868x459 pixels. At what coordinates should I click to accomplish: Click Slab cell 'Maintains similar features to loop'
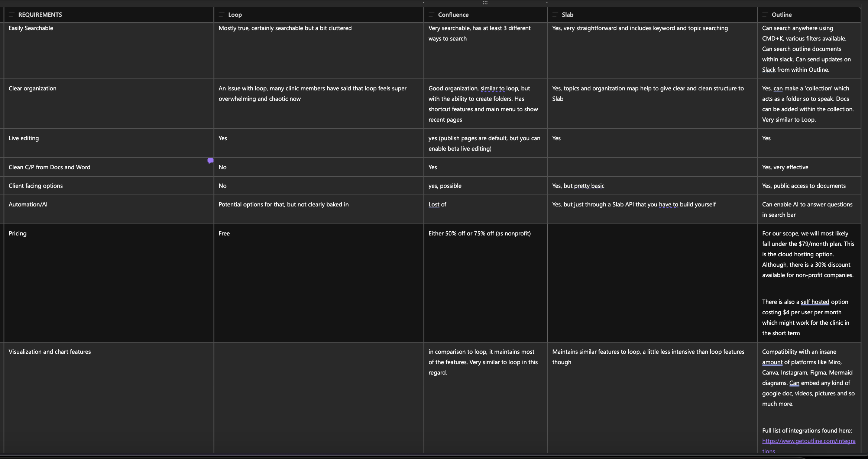(x=652, y=398)
